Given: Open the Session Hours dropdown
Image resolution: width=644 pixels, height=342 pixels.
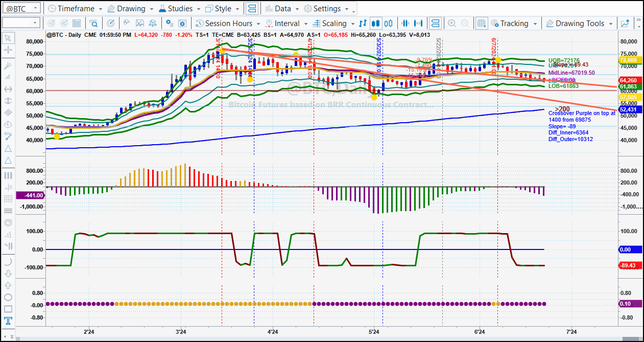Looking at the screenshot, I should coord(227,23).
